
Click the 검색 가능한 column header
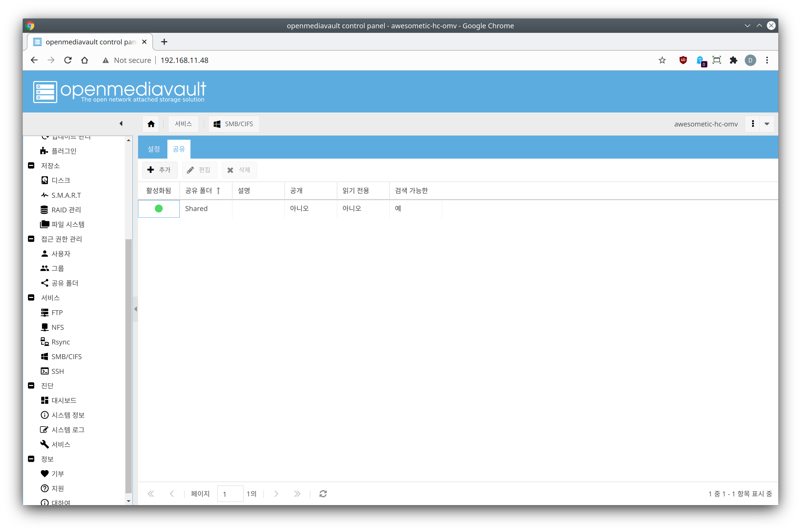[416, 191]
